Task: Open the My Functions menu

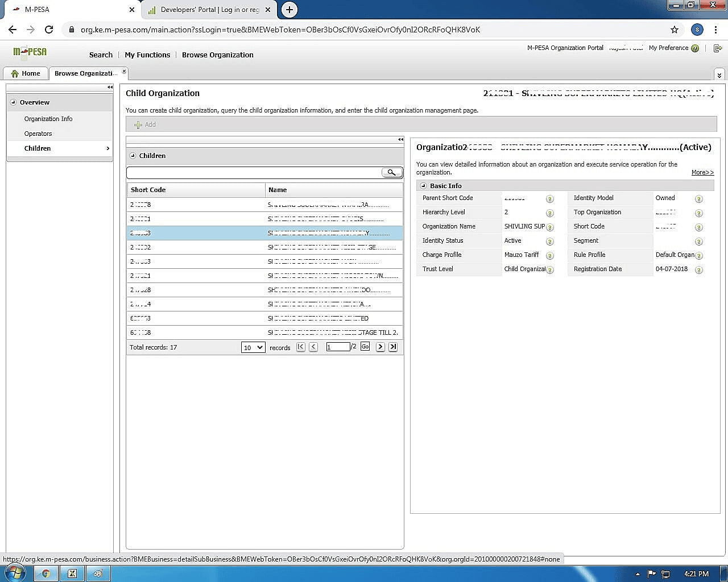Action: (147, 55)
